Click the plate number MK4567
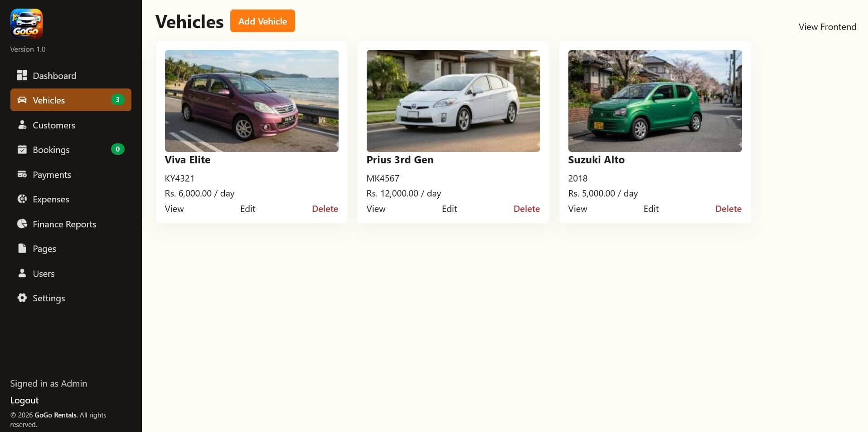Screen dimensions: 868x432 click(x=383, y=178)
